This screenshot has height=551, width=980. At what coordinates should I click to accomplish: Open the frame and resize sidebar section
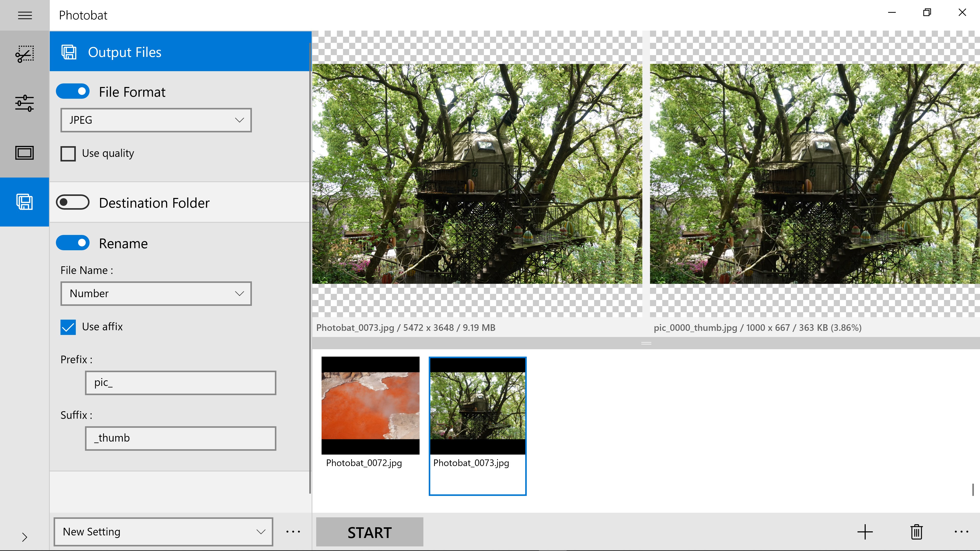click(x=25, y=153)
